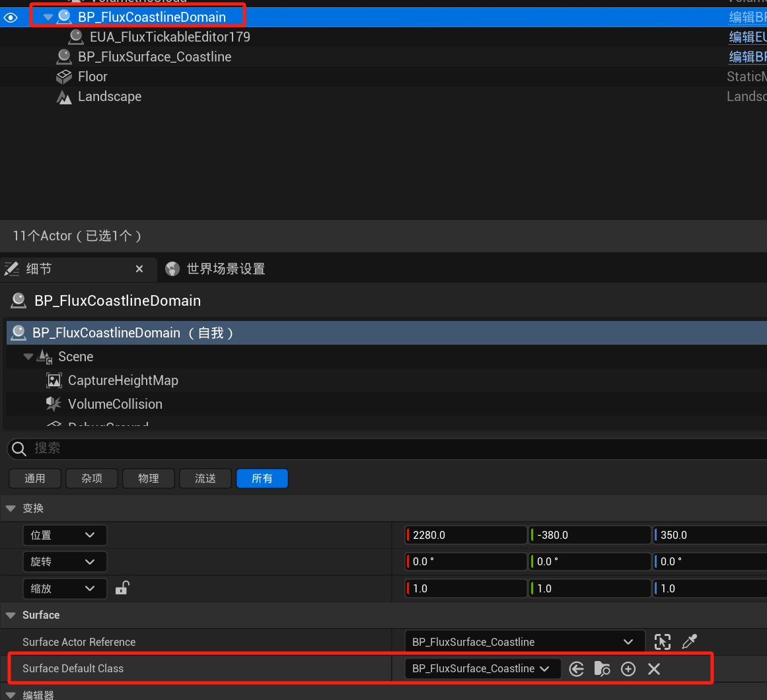Collapse the BP_FluxCoastlineDomain outliner row
This screenshot has height=700, width=767.
coord(48,17)
